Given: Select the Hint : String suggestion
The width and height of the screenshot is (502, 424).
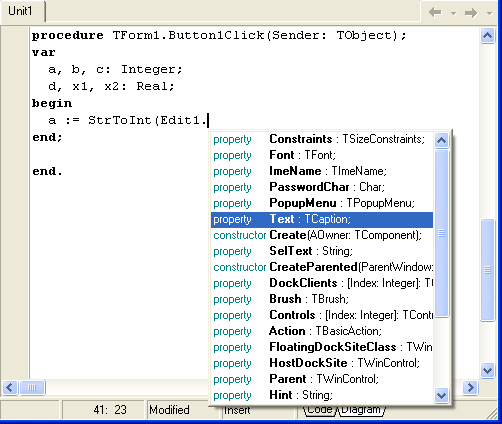Looking at the screenshot, I should click(322, 395).
